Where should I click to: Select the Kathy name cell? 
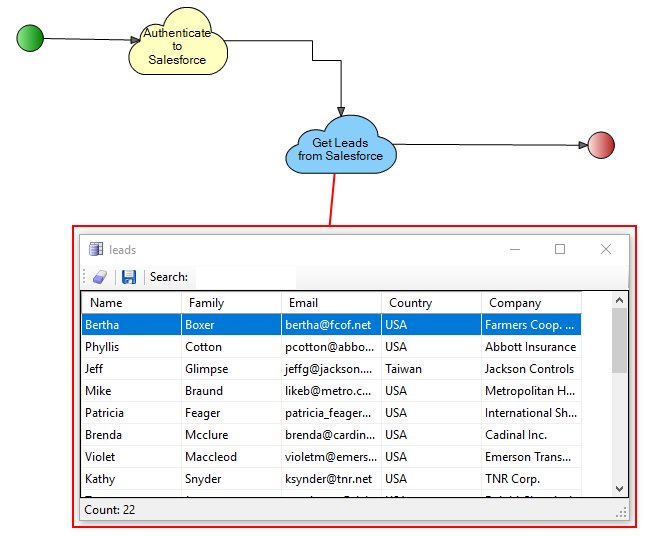click(131, 479)
